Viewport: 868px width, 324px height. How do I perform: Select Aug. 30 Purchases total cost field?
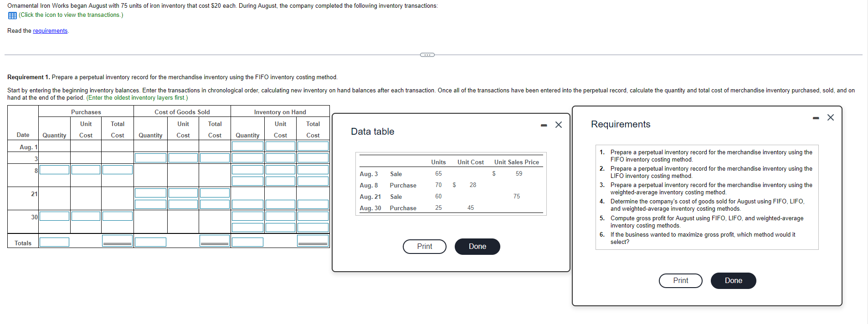[118, 216]
